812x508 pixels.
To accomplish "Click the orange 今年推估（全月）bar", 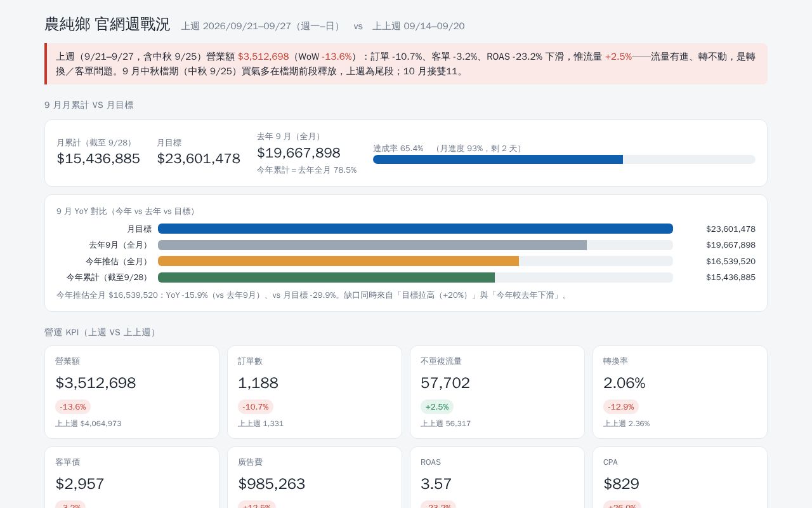I will [x=338, y=261].
